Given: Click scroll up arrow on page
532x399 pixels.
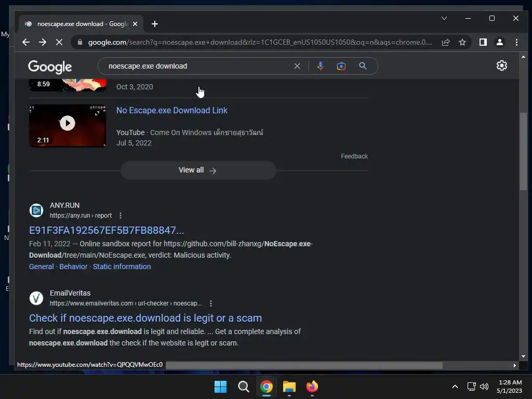Looking at the screenshot, I should (523, 57).
